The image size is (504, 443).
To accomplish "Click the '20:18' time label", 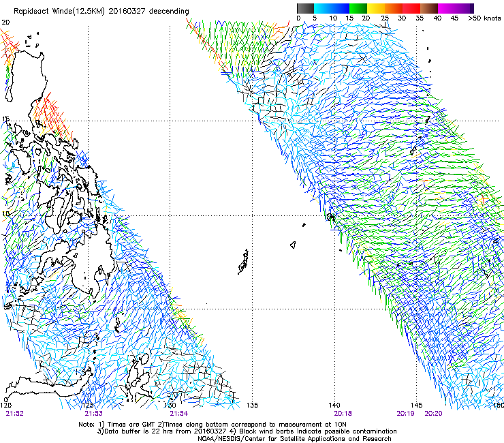I will [343, 414].
